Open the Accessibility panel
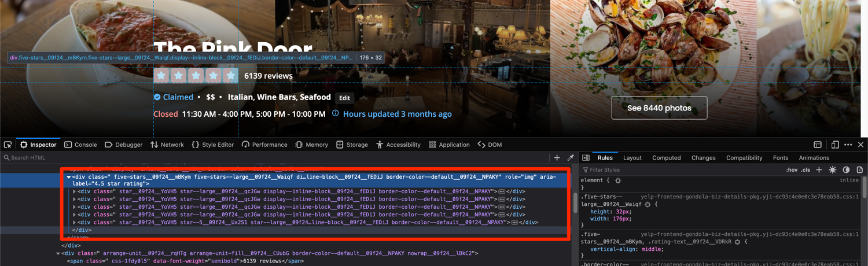Viewport: 868px width, 266px height. pyautogui.click(x=398, y=145)
